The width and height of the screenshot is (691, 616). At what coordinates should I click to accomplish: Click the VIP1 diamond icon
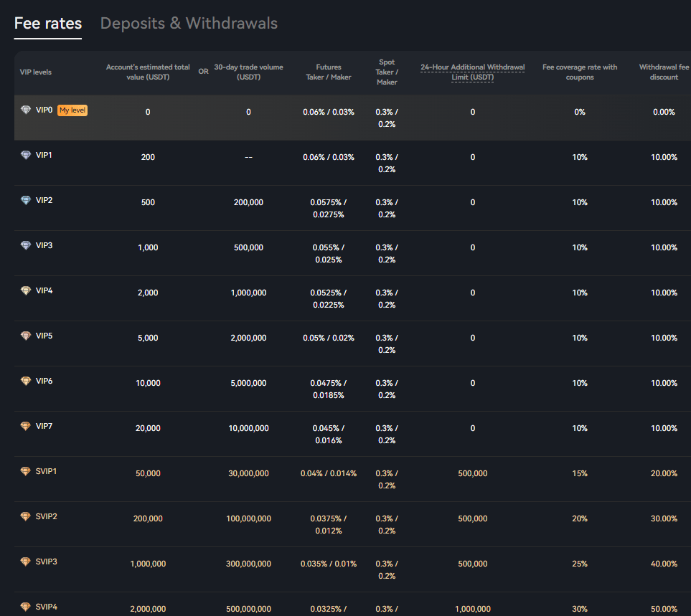click(x=26, y=155)
